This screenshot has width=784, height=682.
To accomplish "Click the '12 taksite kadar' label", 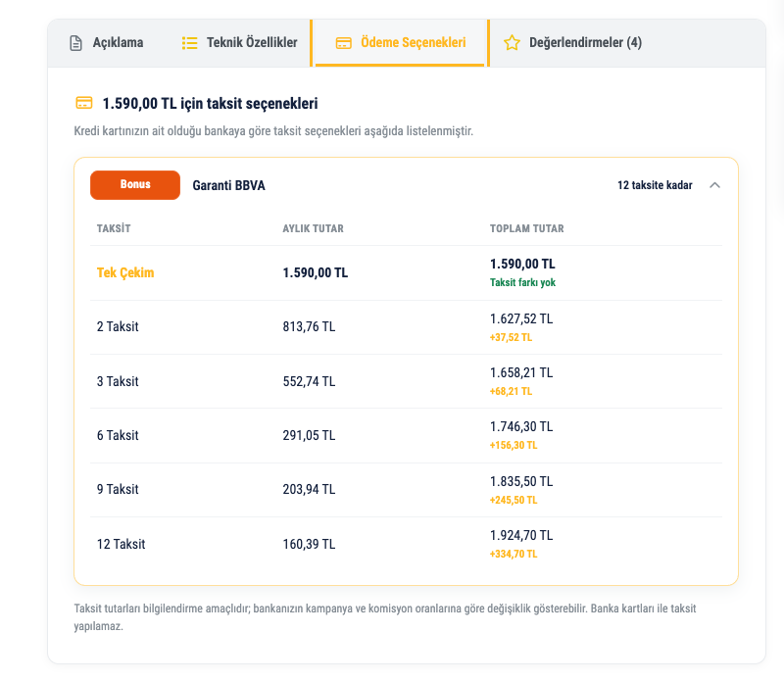I will (x=655, y=185).
